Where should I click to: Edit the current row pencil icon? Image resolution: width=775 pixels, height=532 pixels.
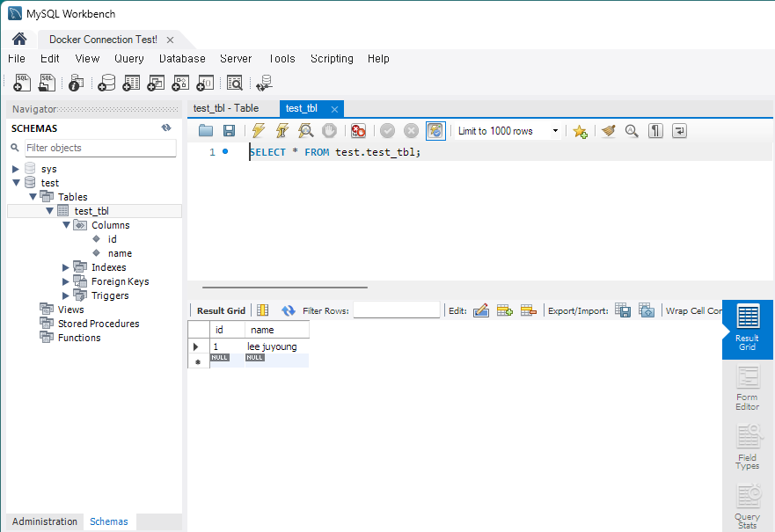481,310
